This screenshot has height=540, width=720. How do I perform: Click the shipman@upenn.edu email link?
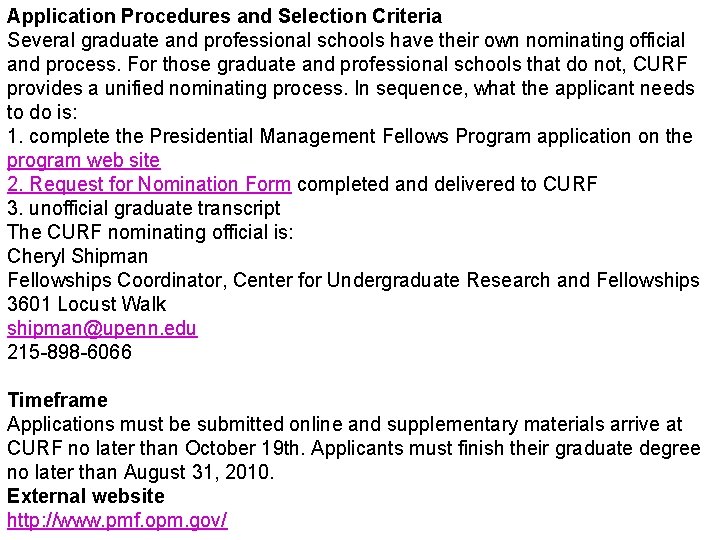point(102,328)
